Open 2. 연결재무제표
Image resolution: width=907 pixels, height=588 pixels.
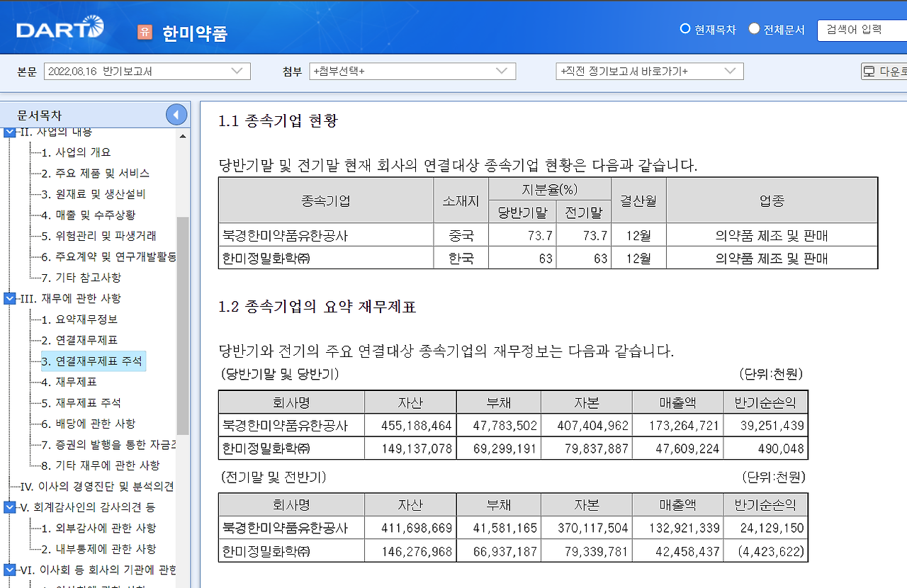pyautogui.click(x=79, y=340)
